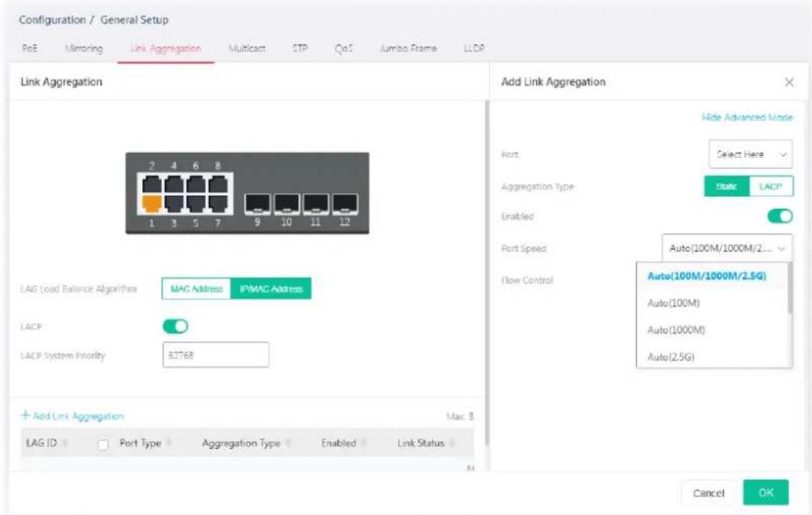Select SFP port 10 in the diagram
The image size is (812, 515).
click(x=287, y=204)
